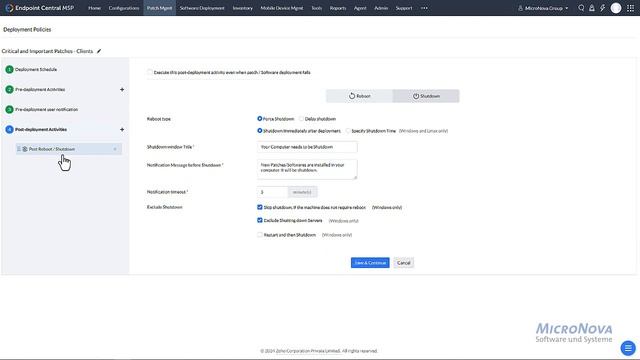
Task: Click plus icon beside Pre-deployment Activities
Action: click(122, 89)
